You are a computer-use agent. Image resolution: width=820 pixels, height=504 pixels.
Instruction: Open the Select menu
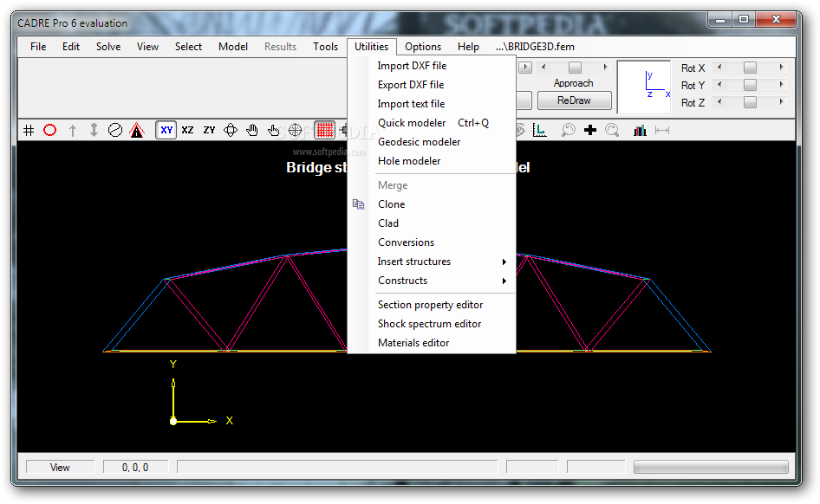pyautogui.click(x=188, y=47)
